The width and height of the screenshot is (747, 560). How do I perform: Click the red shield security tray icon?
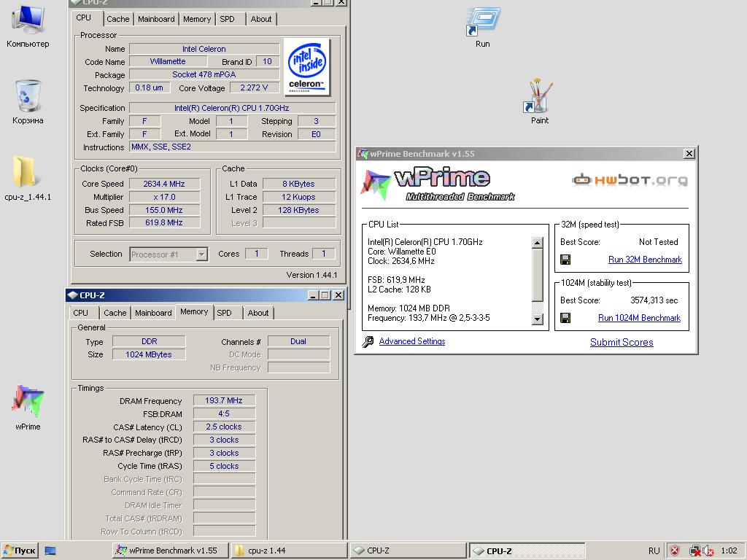675,551
